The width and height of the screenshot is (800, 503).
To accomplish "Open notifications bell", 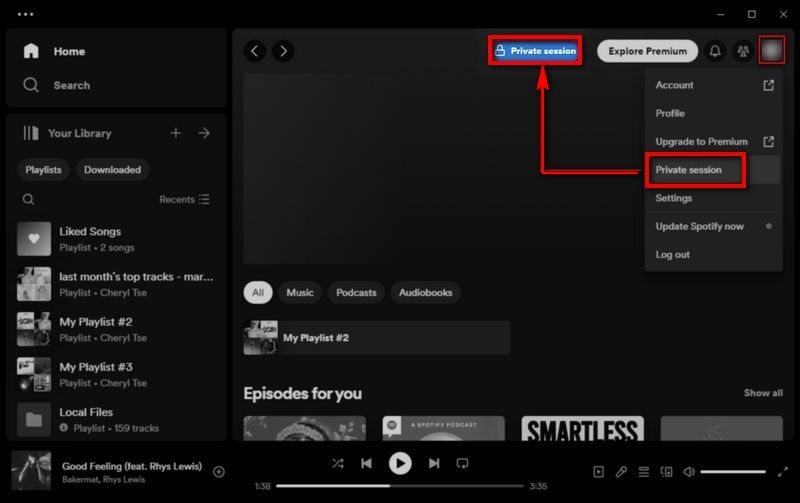I will click(715, 51).
